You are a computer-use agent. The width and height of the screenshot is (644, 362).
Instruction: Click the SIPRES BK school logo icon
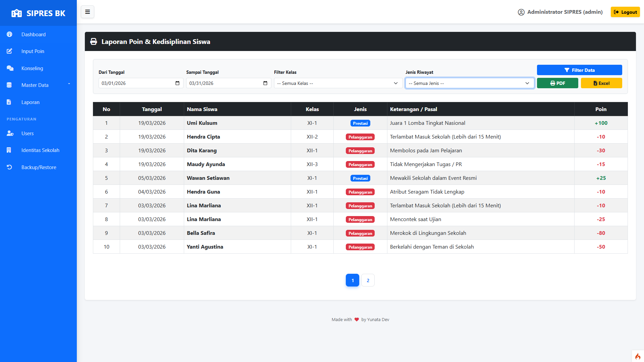pyautogui.click(x=16, y=13)
